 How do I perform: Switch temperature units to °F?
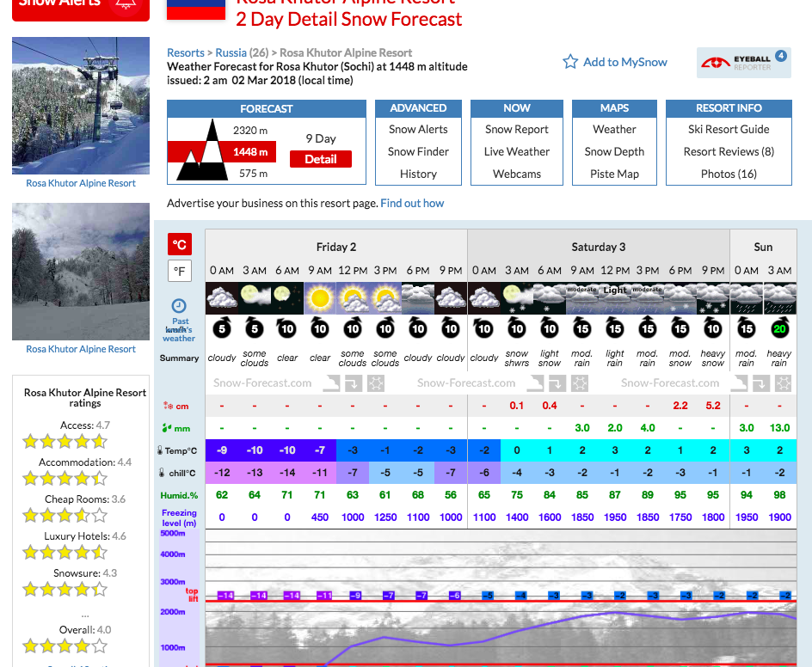point(179,271)
